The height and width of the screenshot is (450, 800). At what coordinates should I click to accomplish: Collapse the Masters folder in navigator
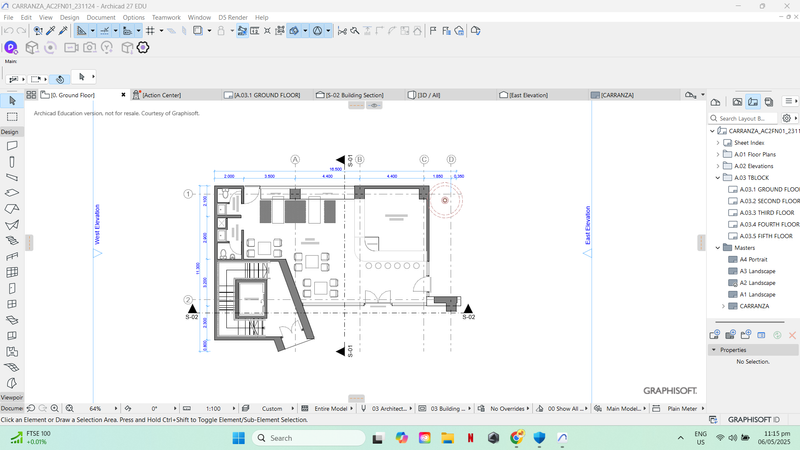click(x=718, y=247)
